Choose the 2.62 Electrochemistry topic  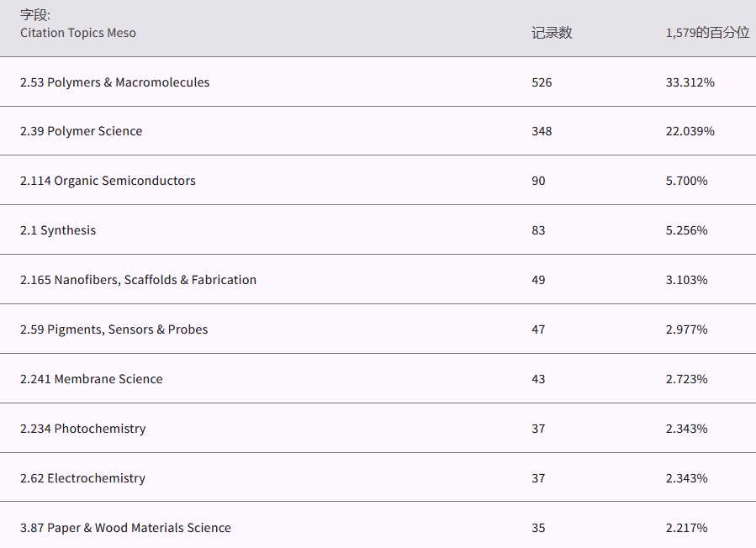pos(82,478)
